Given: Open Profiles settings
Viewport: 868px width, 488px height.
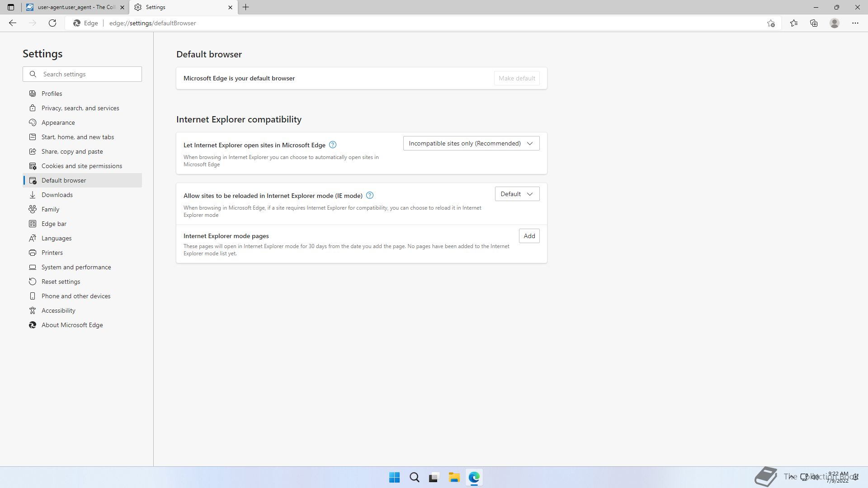Looking at the screenshot, I should [x=82, y=94].
